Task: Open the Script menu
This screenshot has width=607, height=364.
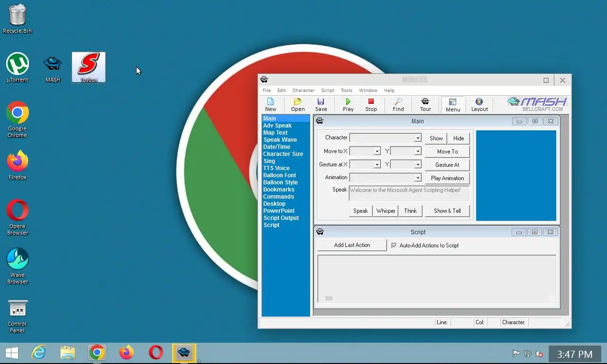Action: pyautogui.click(x=328, y=90)
